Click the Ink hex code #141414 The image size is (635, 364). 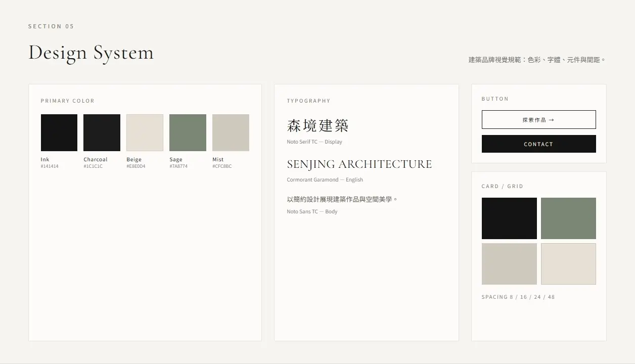50,166
